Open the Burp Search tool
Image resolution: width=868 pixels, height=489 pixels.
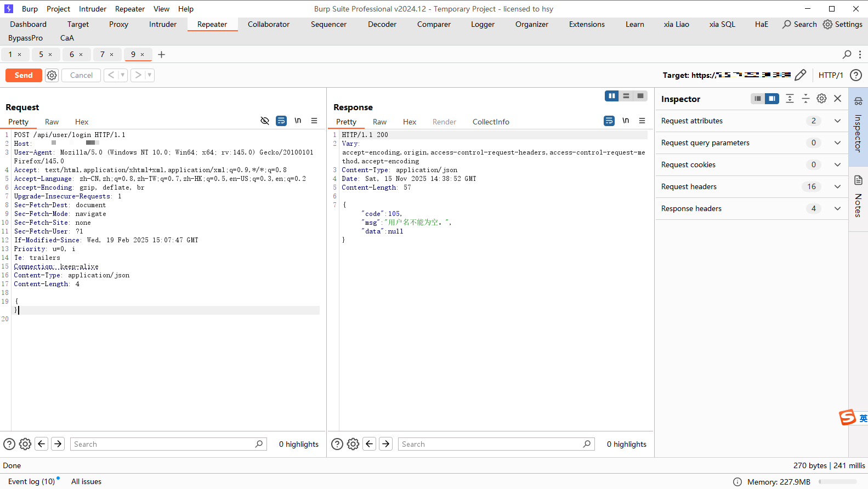[799, 24]
